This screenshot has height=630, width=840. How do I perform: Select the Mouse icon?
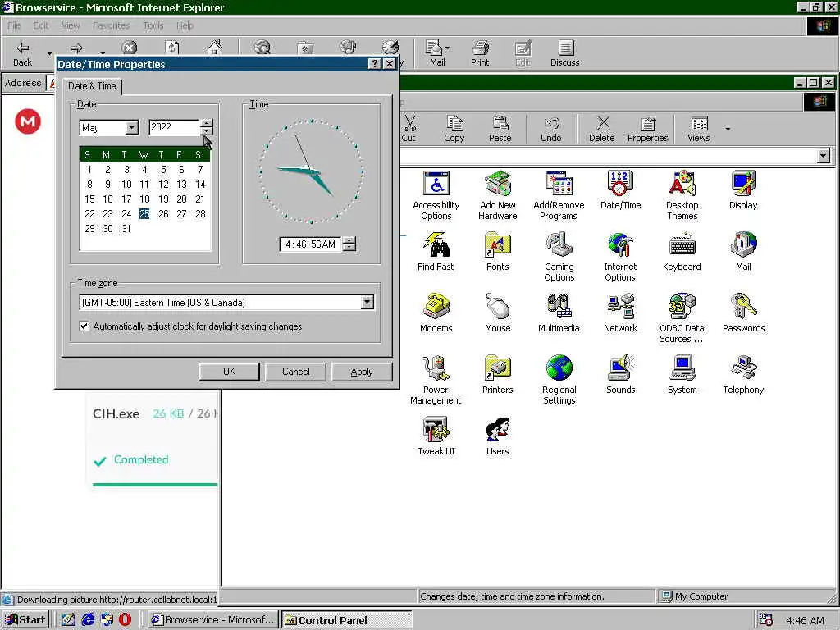498,313
